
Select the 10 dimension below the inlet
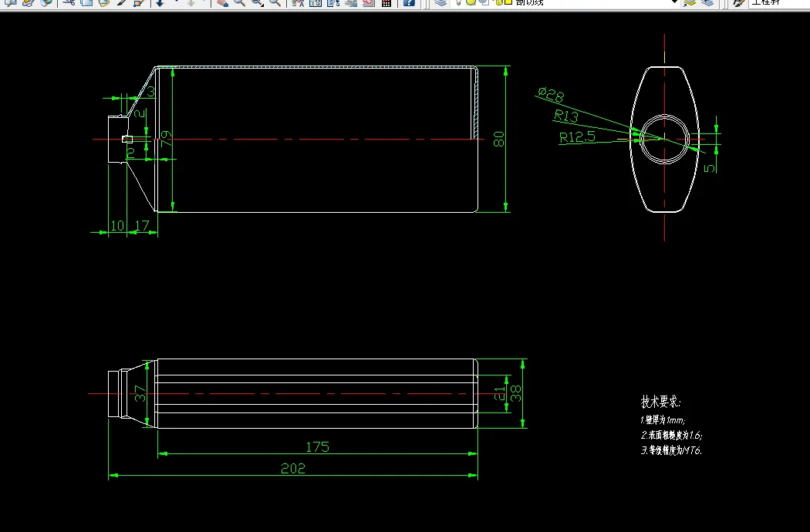pyautogui.click(x=117, y=226)
